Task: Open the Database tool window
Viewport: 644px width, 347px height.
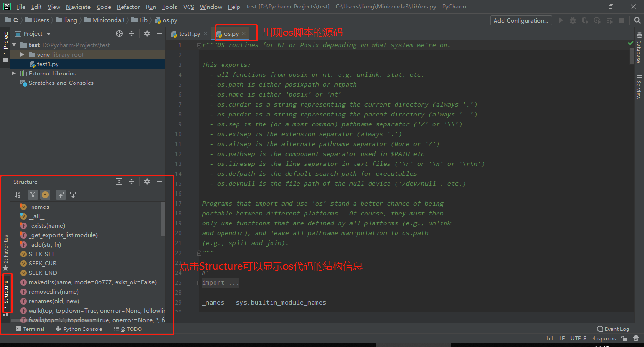Action: pyautogui.click(x=639, y=48)
